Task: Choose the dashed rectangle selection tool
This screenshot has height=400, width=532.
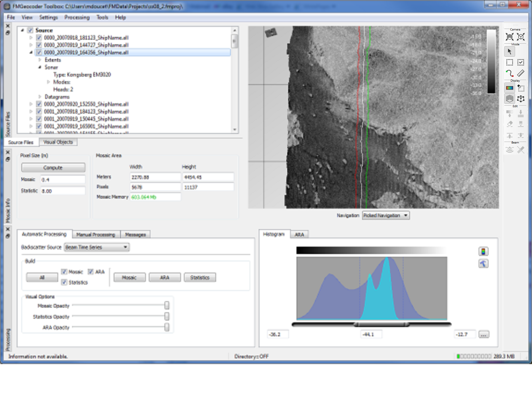Action: 510,63
